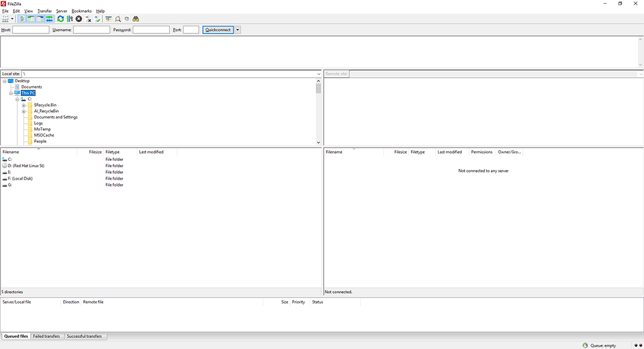Image resolution: width=644 pixels, height=349 pixels.
Task: Click the F: (Local Disk) drive icon
Action: tap(5, 178)
